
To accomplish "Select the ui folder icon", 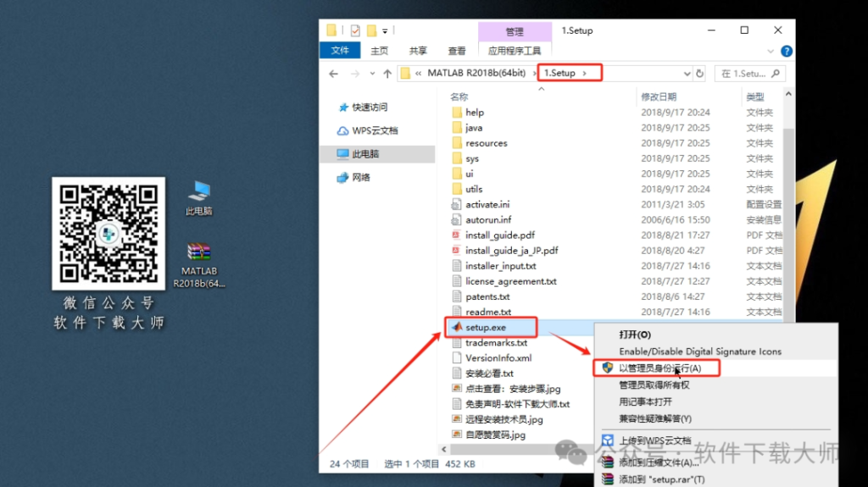I will click(x=457, y=174).
